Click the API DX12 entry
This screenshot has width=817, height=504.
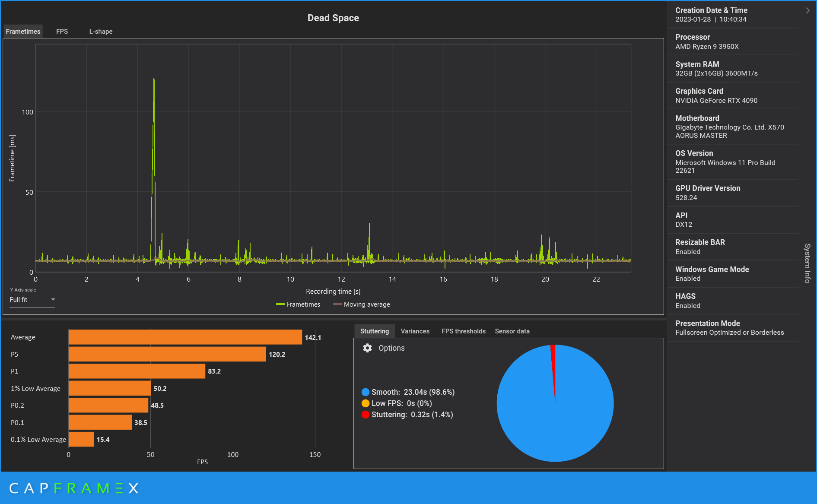684,220
